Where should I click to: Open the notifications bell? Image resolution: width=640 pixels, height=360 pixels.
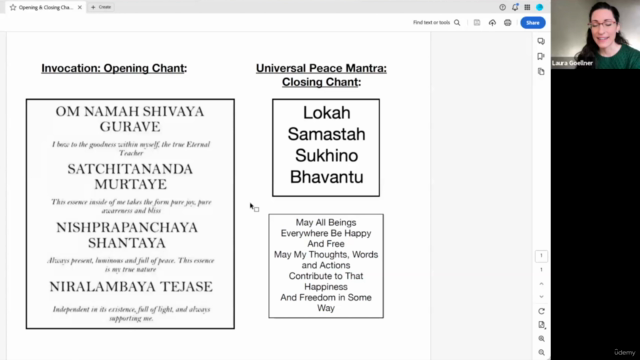[515, 7]
